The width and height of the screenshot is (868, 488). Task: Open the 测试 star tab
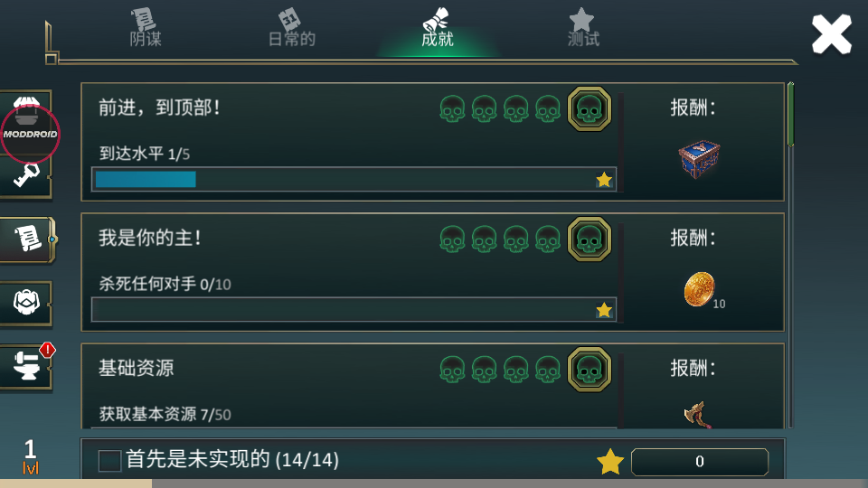pos(583,28)
